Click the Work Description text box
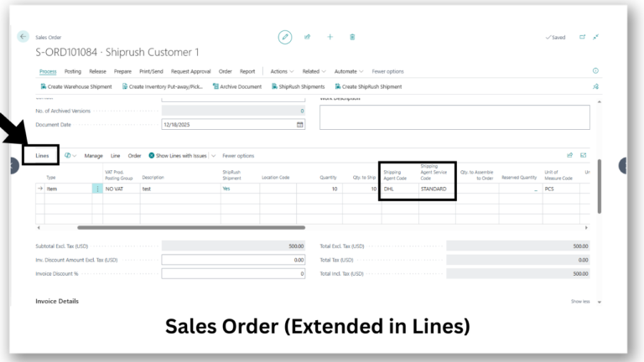 (x=454, y=117)
